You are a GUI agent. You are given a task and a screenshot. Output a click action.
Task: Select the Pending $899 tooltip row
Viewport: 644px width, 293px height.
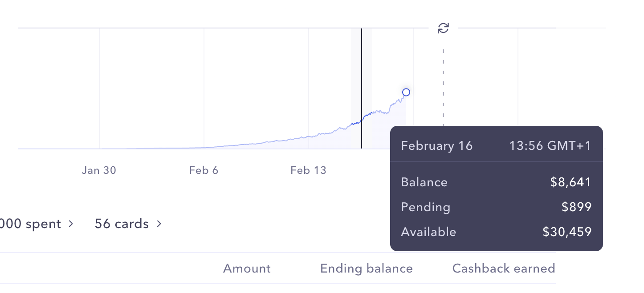[x=496, y=207]
